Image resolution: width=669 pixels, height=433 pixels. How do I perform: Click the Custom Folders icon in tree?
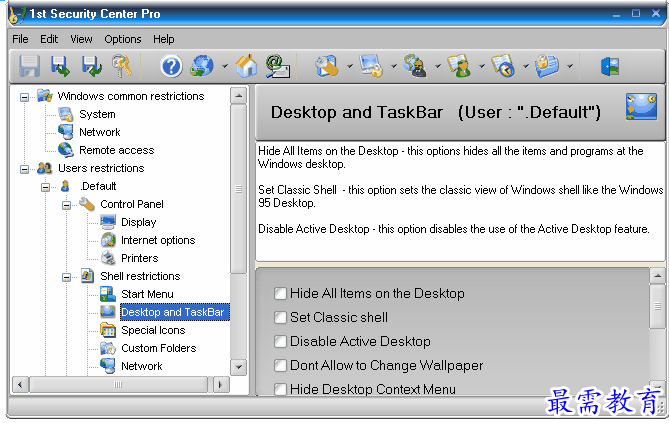tap(108, 348)
